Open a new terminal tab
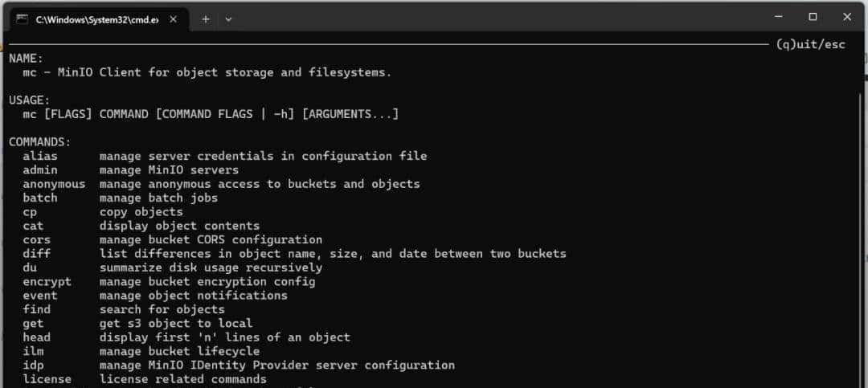 point(206,18)
